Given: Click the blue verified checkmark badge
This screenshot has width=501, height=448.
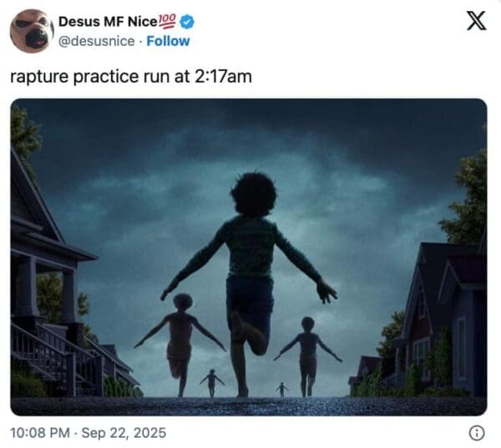Looking at the screenshot, I should click(x=187, y=22).
